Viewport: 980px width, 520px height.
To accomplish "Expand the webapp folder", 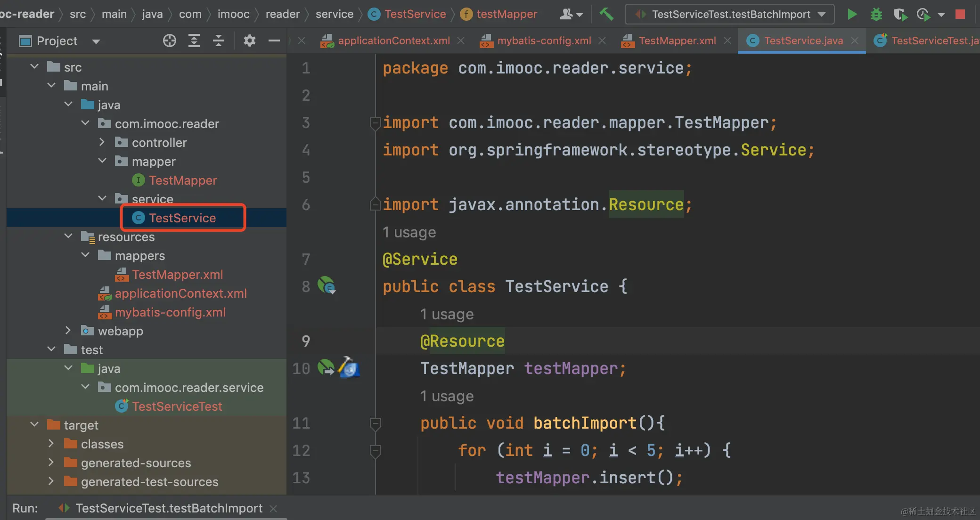I will (x=68, y=331).
